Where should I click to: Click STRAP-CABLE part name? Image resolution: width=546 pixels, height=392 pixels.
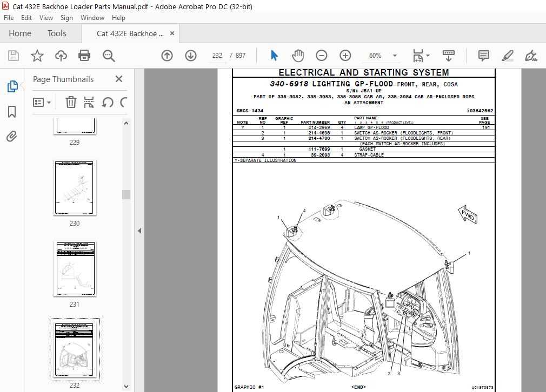coord(369,155)
